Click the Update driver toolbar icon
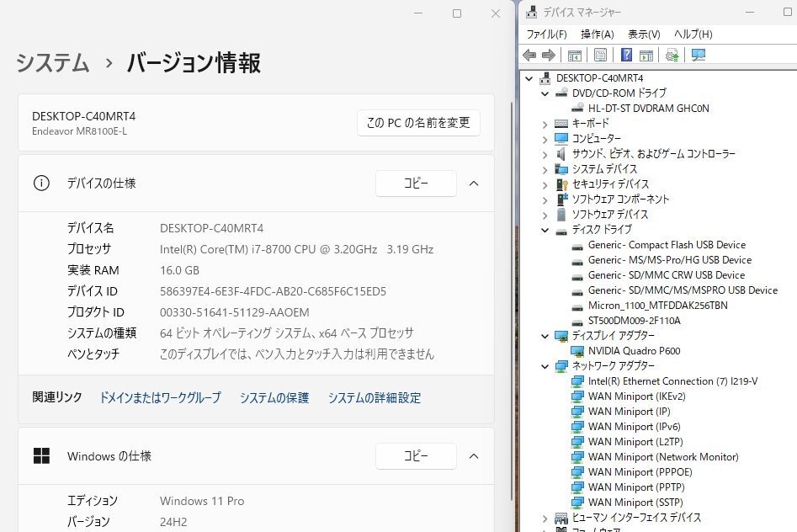This screenshot has width=797, height=532. pos(672,56)
